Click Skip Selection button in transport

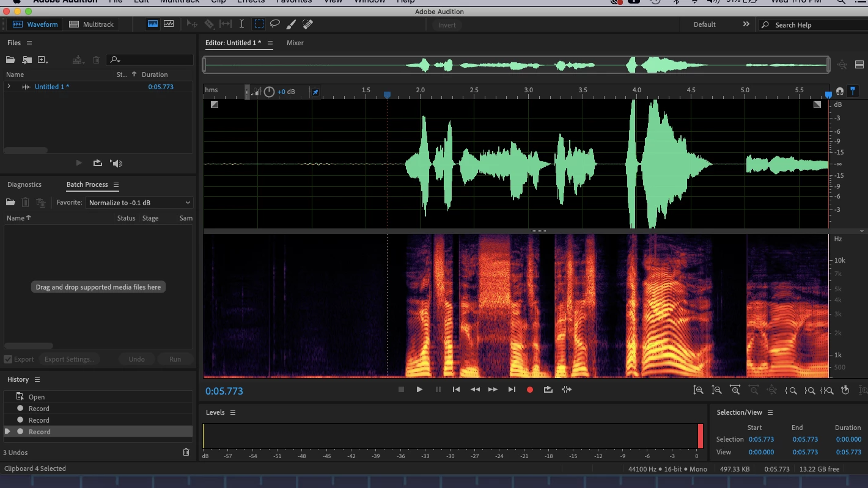[x=567, y=390]
